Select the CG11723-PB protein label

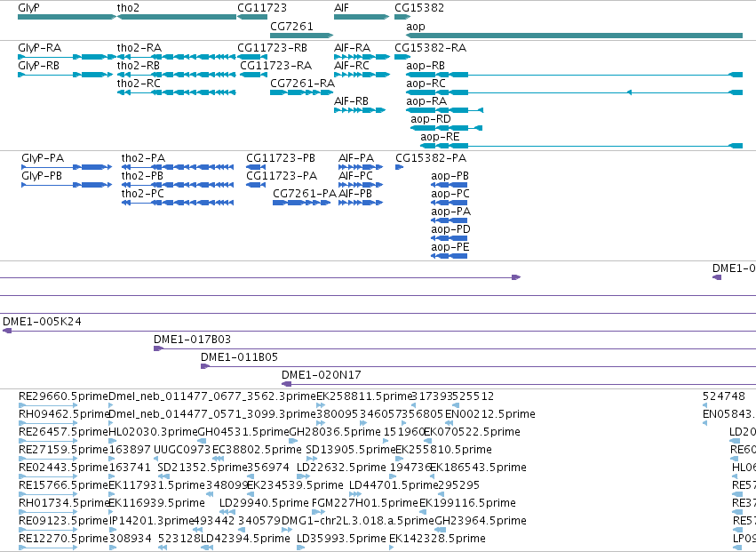(281, 158)
